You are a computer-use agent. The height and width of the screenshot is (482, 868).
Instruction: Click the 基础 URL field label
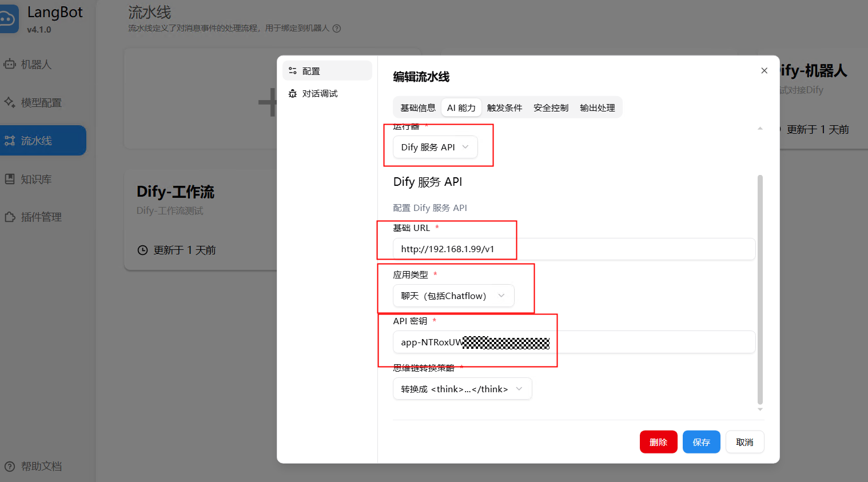click(x=412, y=228)
